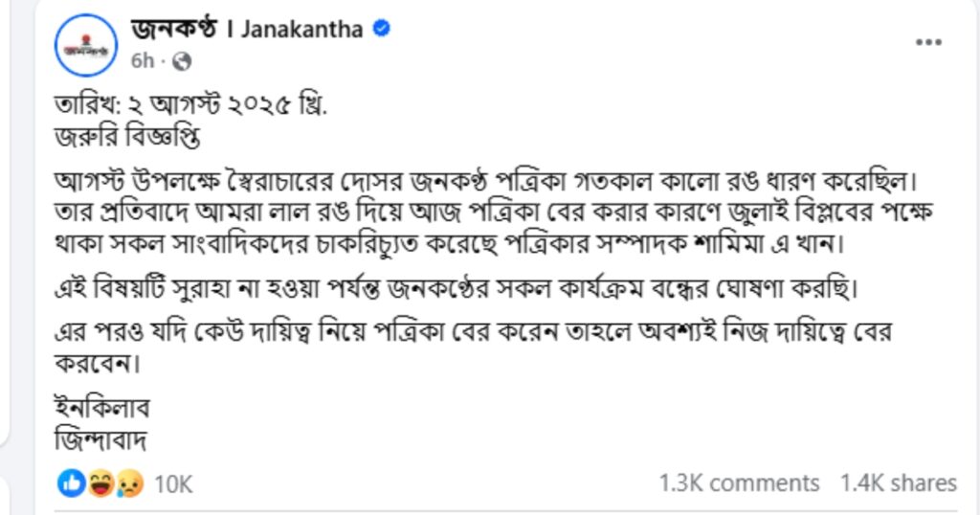980x515 pixels.
Task: Click the word ইনকিলাব in the post
Action: click(x=103, y=409)
